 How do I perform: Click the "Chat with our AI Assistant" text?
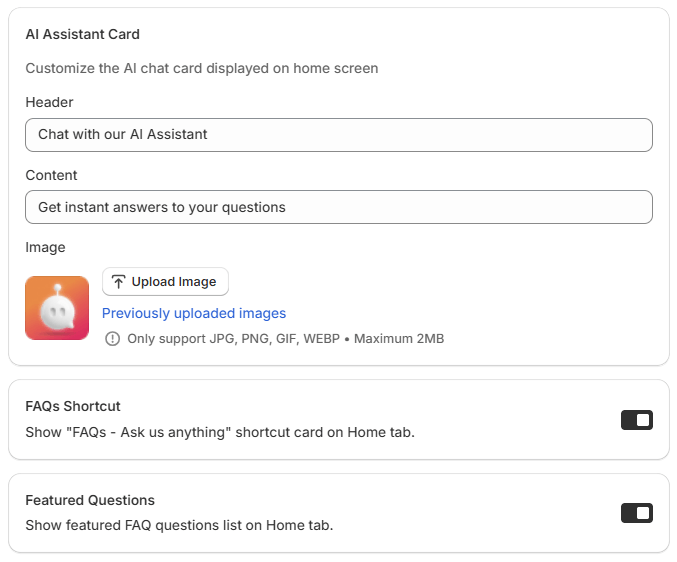point(123,134)
